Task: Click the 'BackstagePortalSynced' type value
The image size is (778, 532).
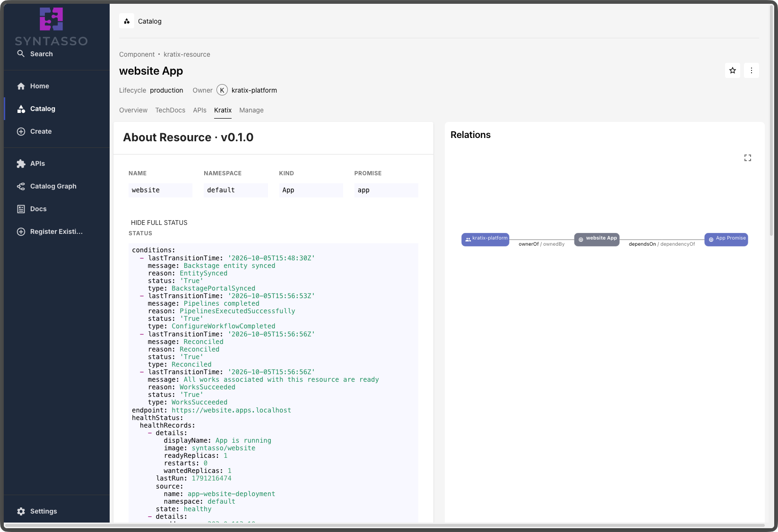Action: [x=213, y=288]
